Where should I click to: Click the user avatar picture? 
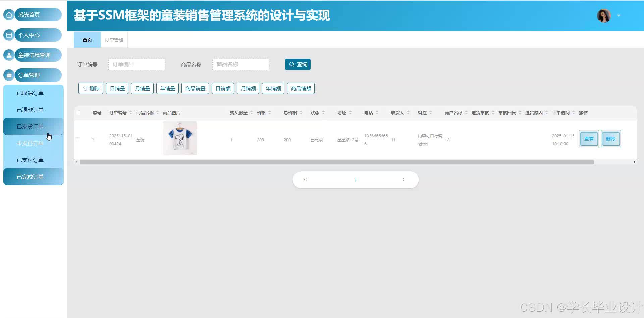[604, 15]
